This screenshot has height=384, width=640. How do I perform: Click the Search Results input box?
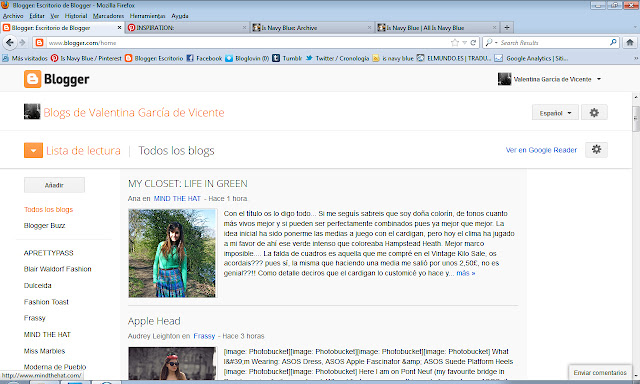coord(553,42)
